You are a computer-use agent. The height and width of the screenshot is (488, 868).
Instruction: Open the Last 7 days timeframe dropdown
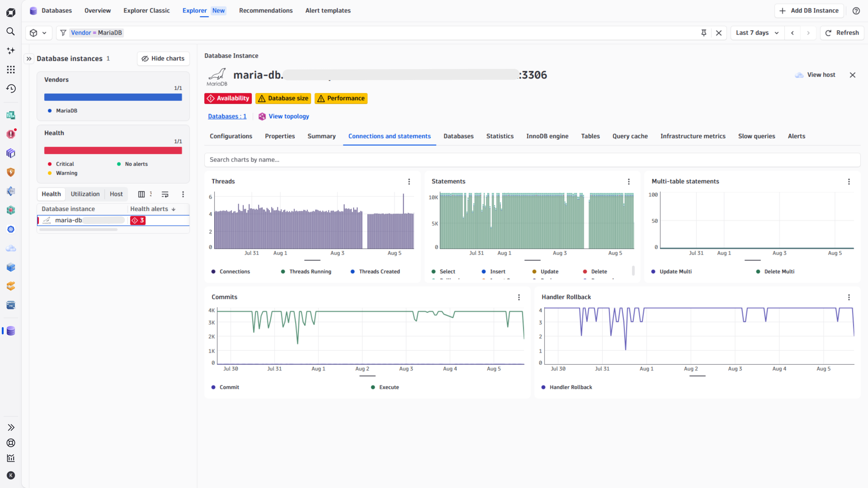coord(757,33)
